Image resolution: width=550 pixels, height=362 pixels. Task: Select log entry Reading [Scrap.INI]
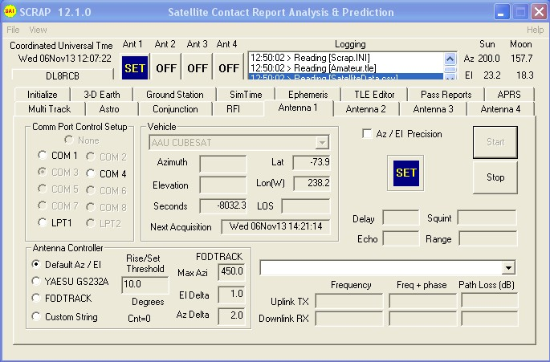click(x=346, y=58)
